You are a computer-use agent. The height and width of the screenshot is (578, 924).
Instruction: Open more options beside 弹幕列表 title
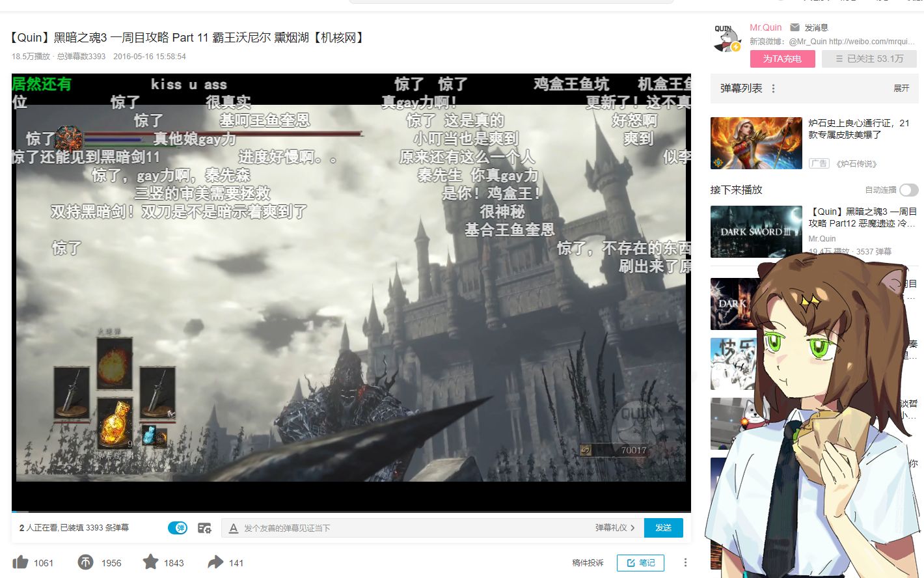pyautogui.click(x=773, y=89)
